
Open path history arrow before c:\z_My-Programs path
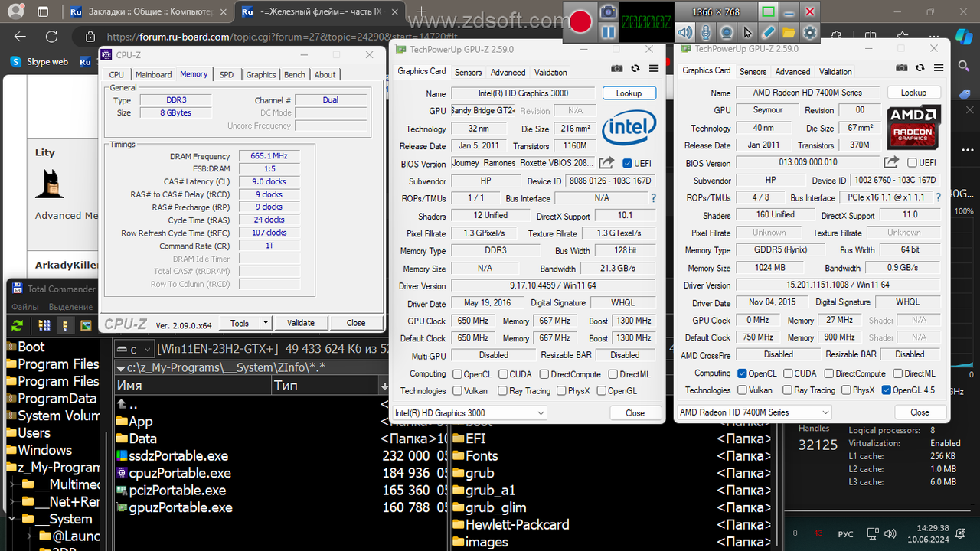coord(120,368)
